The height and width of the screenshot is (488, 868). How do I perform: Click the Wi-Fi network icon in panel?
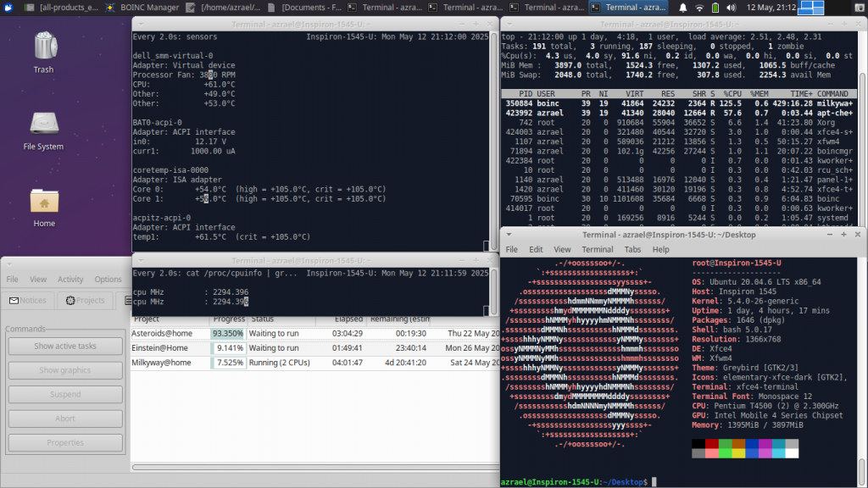tap(699, 7)
